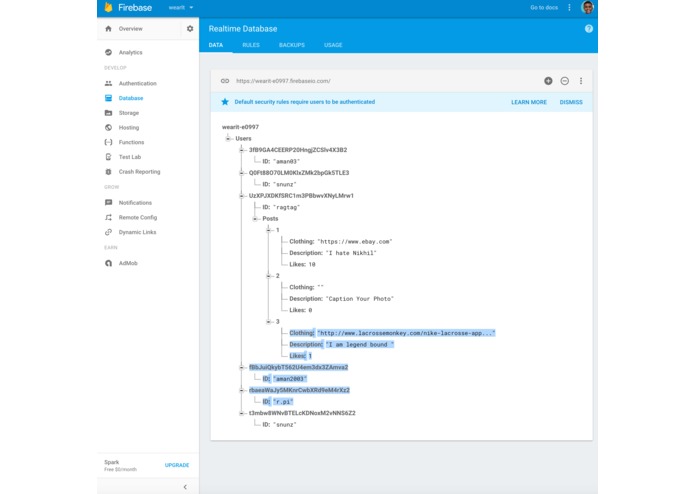Click the UPGRADE plan button
695x494 pixels.
point(177,465)
